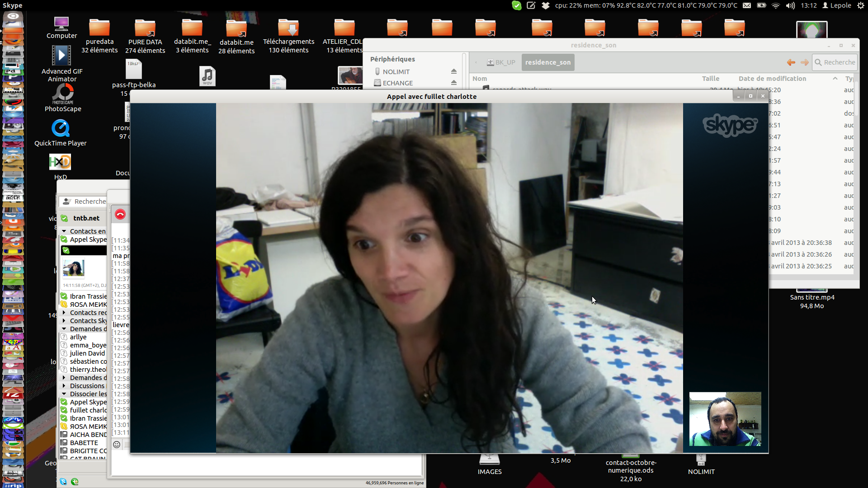Click the self-view video thumbnail
Screen dimensions: 868x488
point(725,419)
